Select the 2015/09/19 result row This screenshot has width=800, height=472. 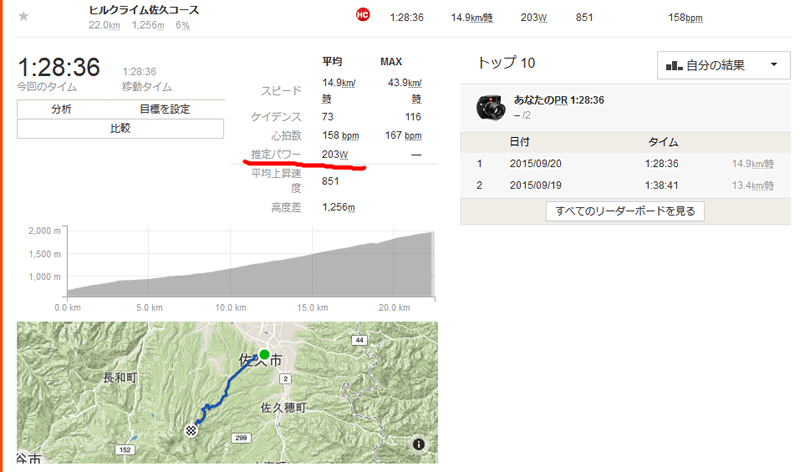coord(626,185)
